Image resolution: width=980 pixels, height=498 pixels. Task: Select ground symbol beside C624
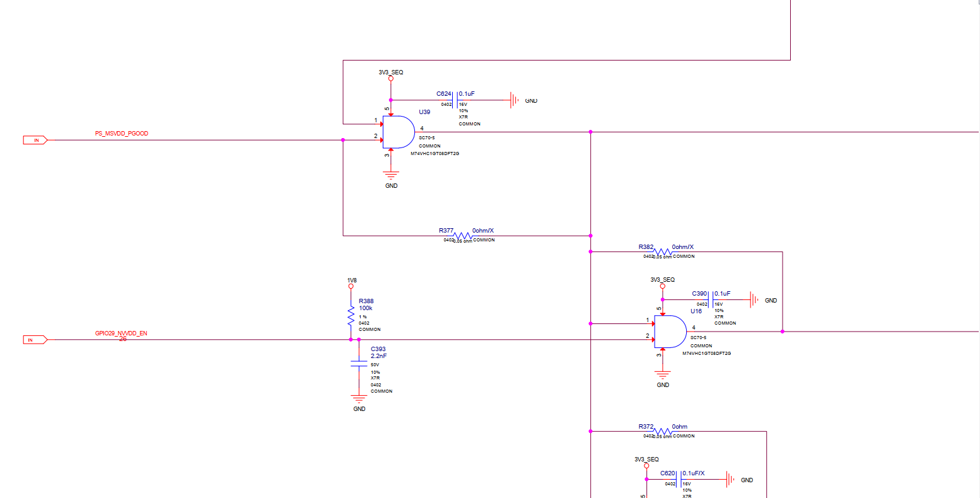(515, 100)
